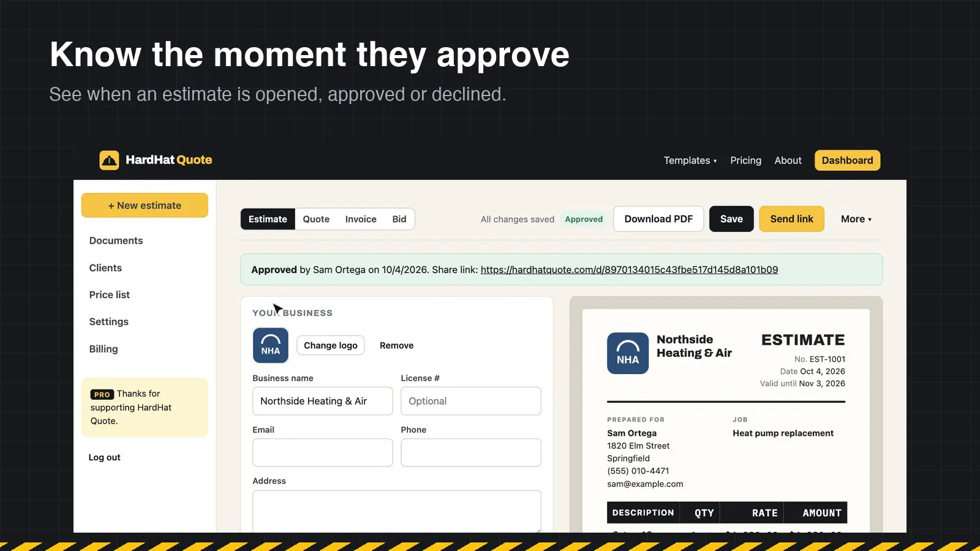
Task: Download the estimate as PDF
Action: 658,219
